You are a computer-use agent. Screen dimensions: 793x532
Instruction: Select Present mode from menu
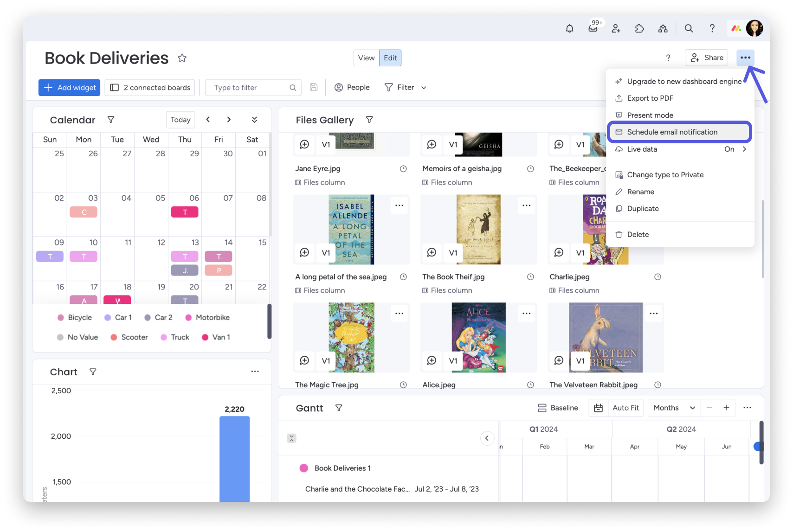680,115
